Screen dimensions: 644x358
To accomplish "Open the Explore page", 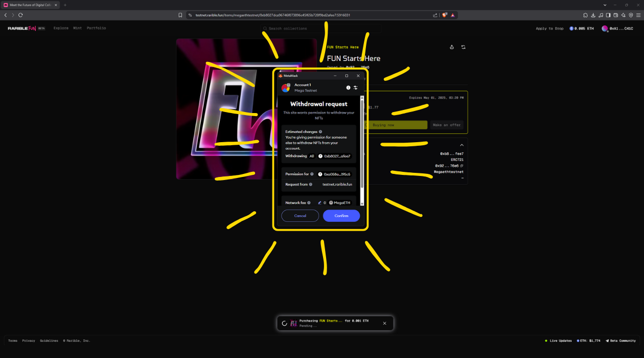I will (x=61, y=28).
